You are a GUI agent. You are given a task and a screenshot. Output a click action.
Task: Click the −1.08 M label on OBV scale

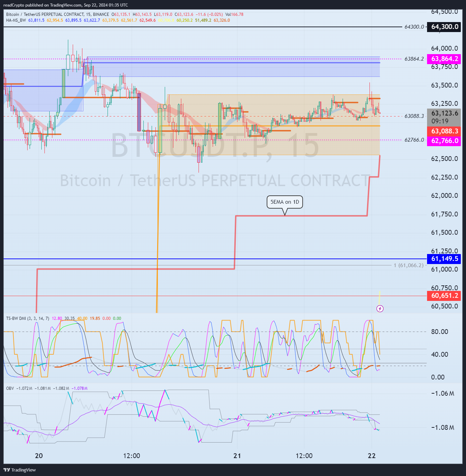(443, 427)
